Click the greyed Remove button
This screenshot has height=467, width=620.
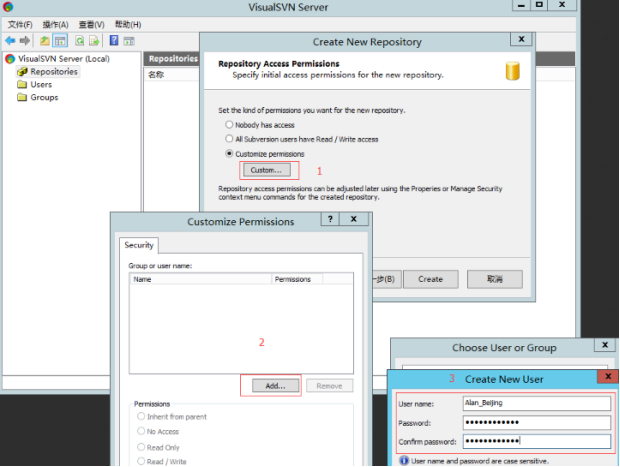329,386
